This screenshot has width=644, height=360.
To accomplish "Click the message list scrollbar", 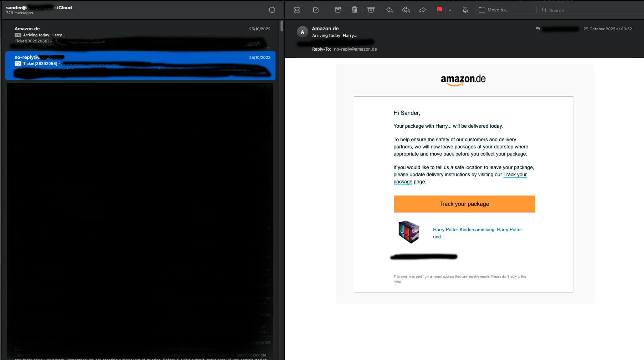I will tap(282, 26).
